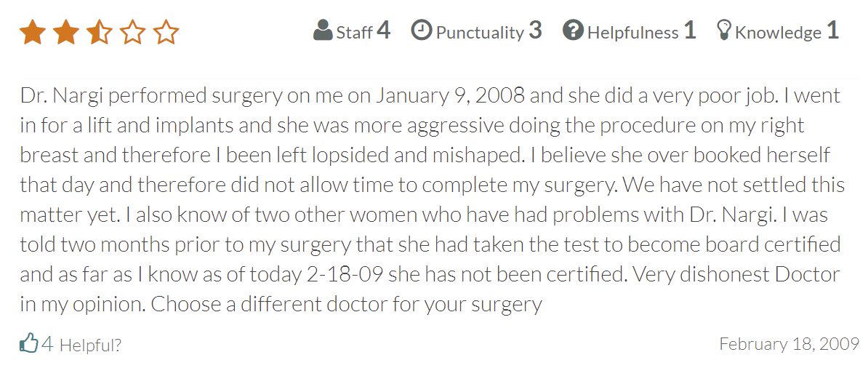
Task: Click the Punctuality rating label
Action: 480,32
